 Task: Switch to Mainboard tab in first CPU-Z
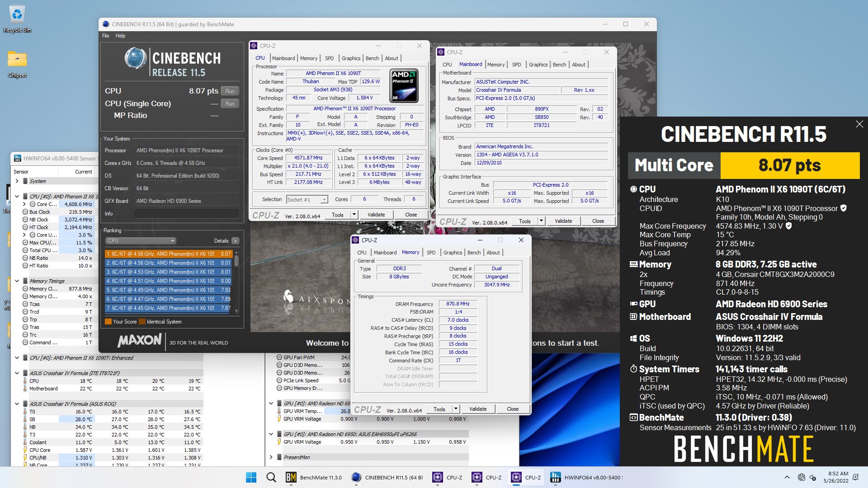(283, 58)
